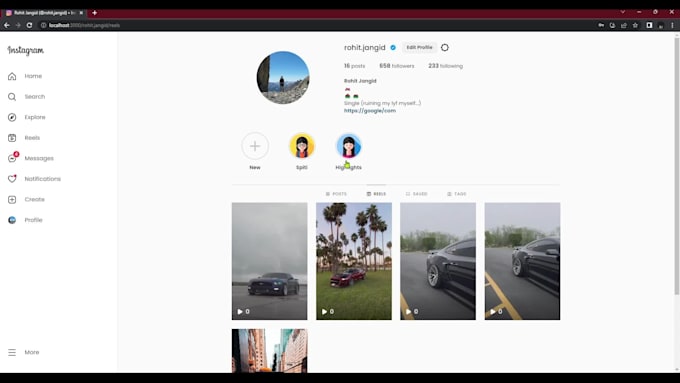
Task: Go to Explore compass icon
Action: [x=12, y=117]
